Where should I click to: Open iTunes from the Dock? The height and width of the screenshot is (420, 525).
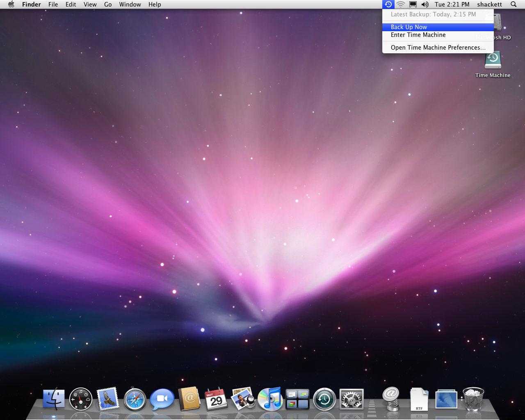coord(270,399)
